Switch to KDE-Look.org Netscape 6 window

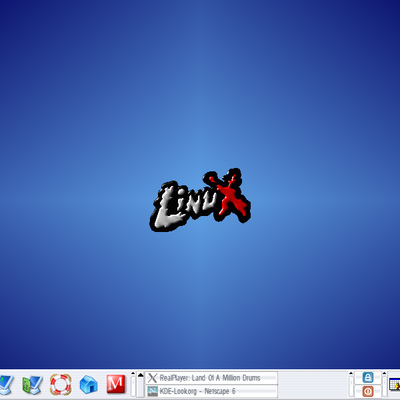pos(212,391)
